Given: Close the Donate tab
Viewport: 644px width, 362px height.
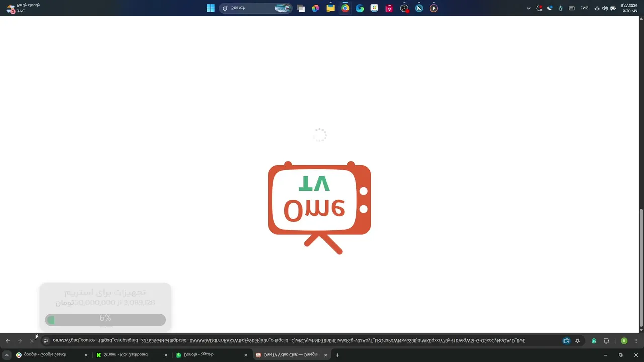Looking at the screenshot, I should click(246, 355).
